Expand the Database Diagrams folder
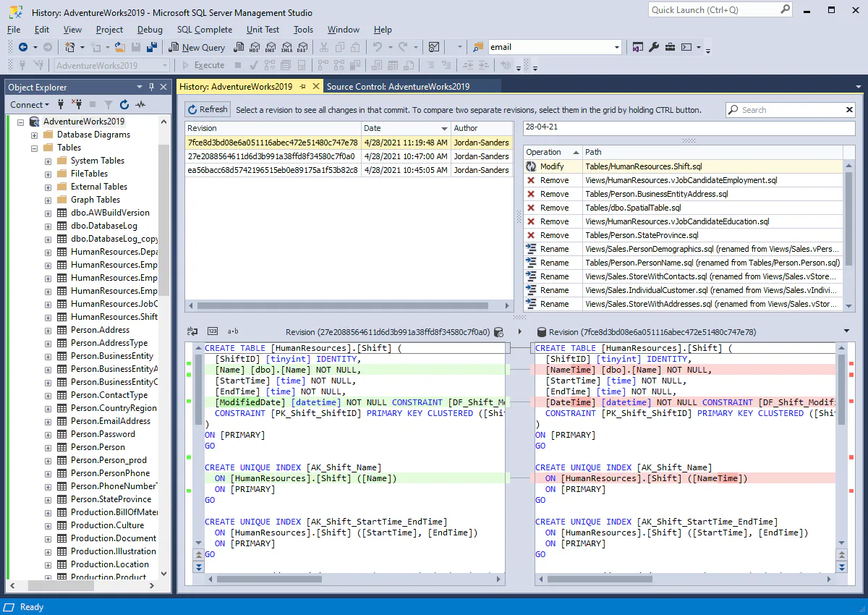Image resolution: width=868 pixels, height=615 pixels. 34,135
